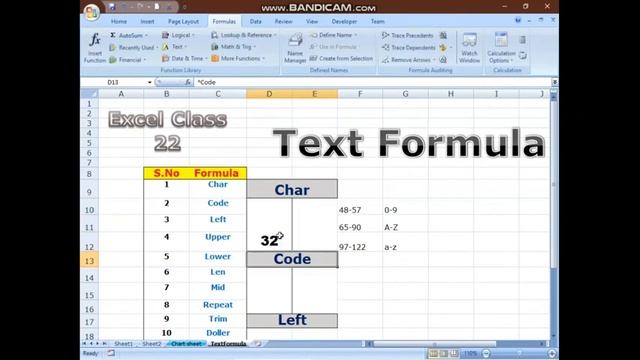640x360 pixels.
Task: Click the gray Char header cell
Action: click(292, 189)
